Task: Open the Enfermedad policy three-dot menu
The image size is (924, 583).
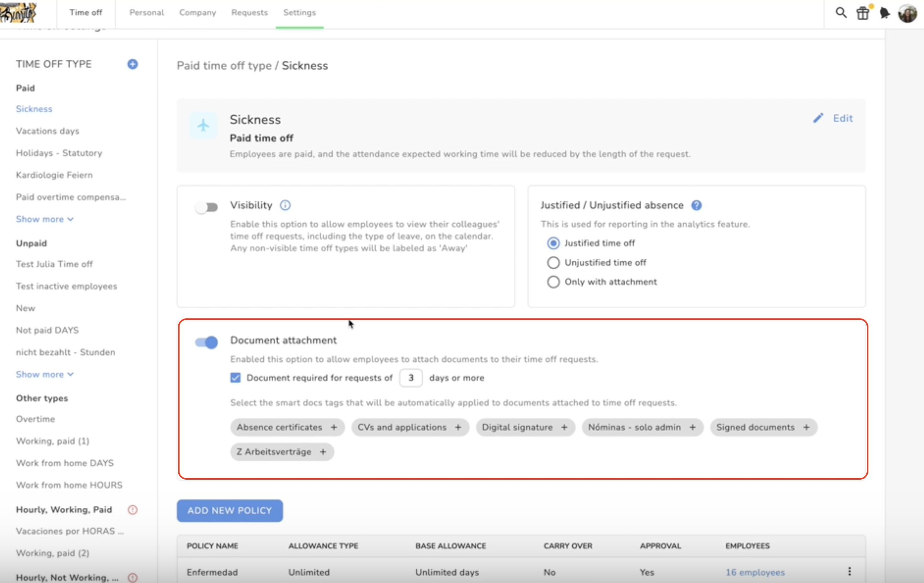Action: (x=849, y=571)
